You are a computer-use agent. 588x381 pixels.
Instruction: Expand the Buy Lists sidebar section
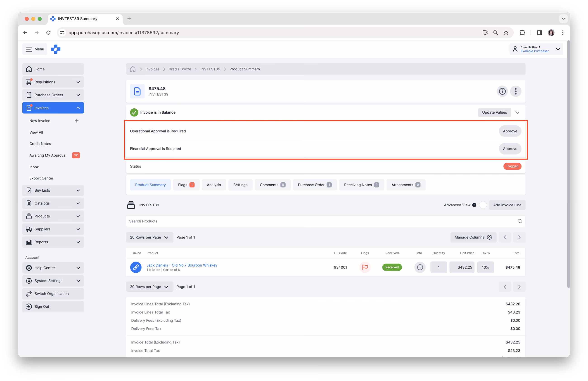(x=53, y=190)
